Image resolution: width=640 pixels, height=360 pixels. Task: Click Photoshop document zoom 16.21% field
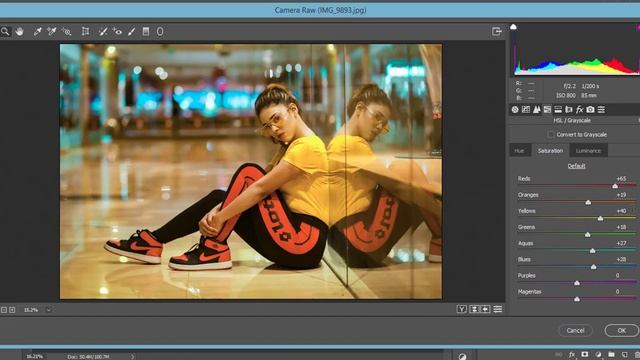point(35,356)
